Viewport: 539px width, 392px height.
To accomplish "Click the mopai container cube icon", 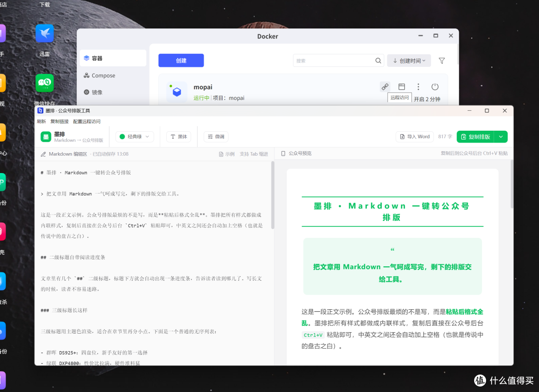I will [x=177, y=92].
